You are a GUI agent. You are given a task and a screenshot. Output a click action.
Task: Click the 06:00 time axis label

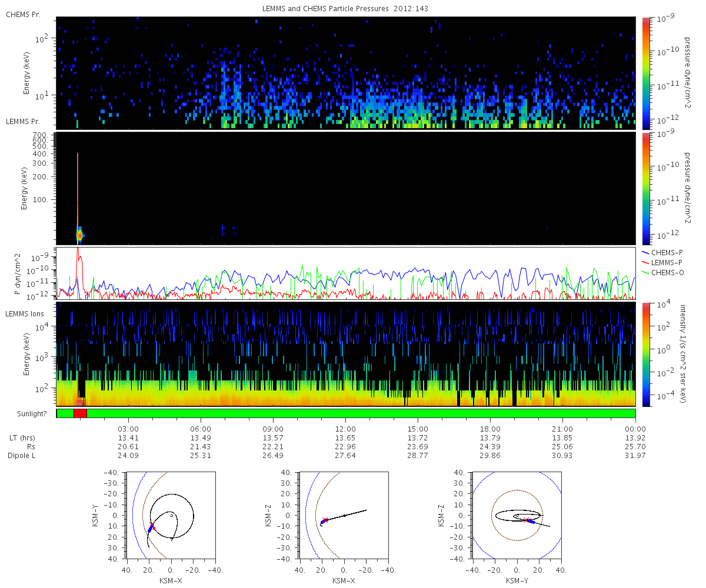tap(201, 429)
